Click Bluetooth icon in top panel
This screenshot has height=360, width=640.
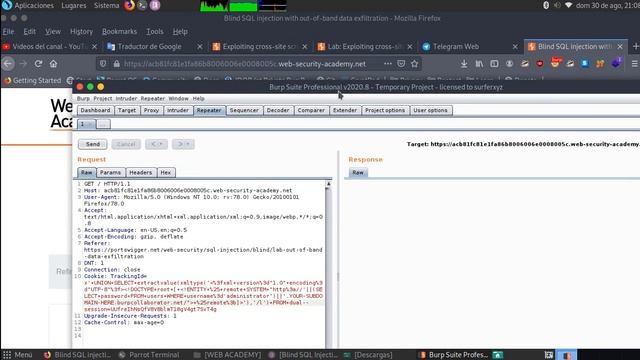click(x=546, y=5)
